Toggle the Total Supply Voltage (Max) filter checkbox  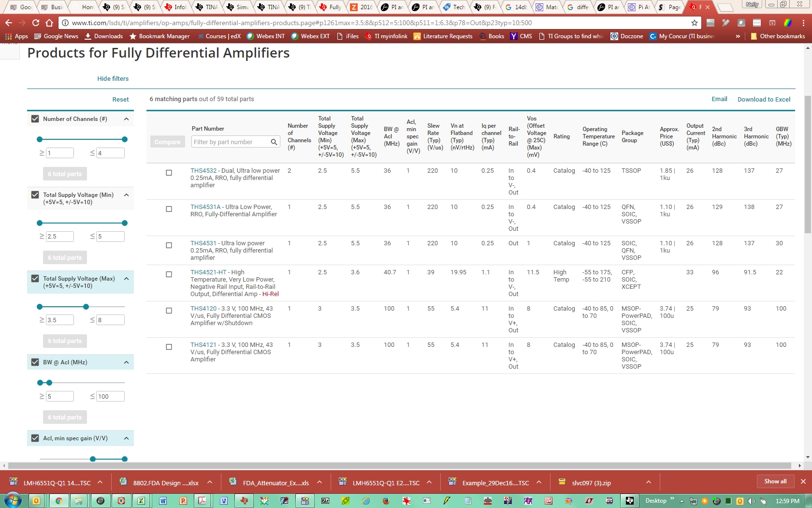coord(35,279)
